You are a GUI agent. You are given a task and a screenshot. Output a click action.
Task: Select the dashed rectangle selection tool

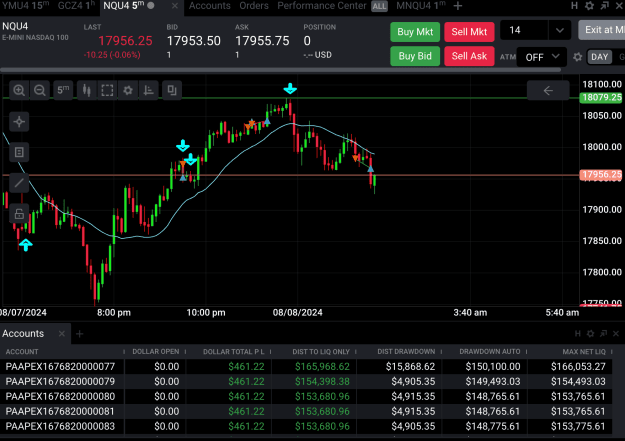coord(107,90)
